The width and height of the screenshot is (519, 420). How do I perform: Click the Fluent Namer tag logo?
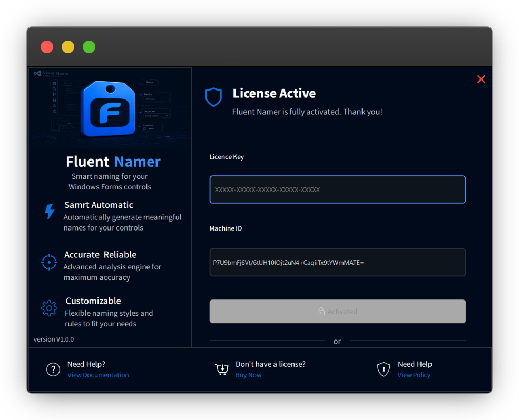point(109,108)
